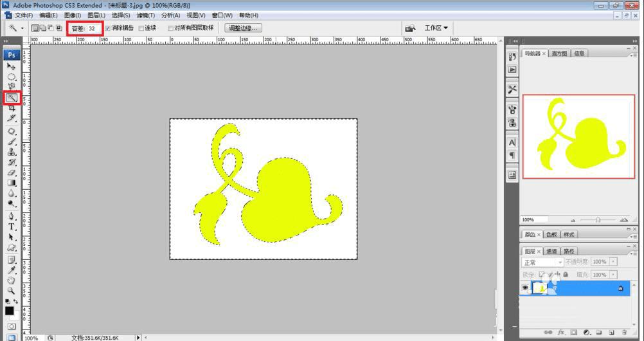The image size is (644, 341).
Task: Select the Gradient tool
Action: [11, 183]
